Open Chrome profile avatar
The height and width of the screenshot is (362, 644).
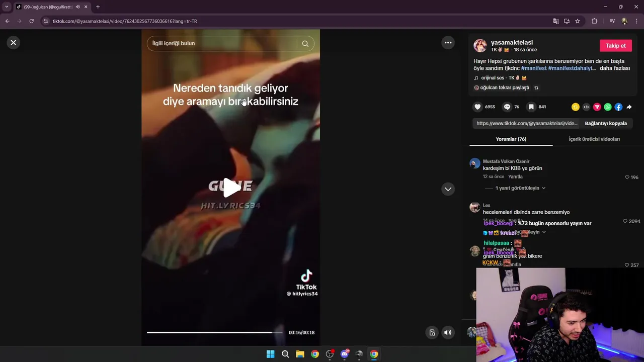[x=624, y=21]
